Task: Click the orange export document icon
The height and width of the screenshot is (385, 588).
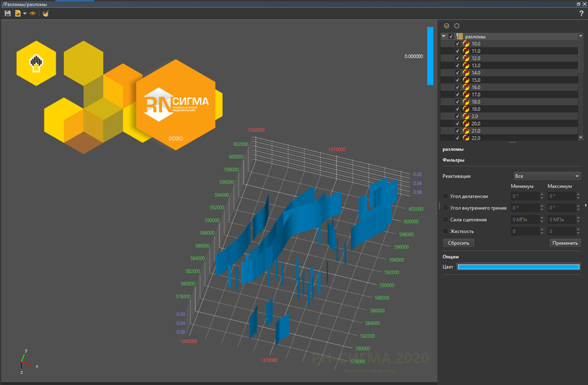Action: pyautogui.click(x=18, y=13)
